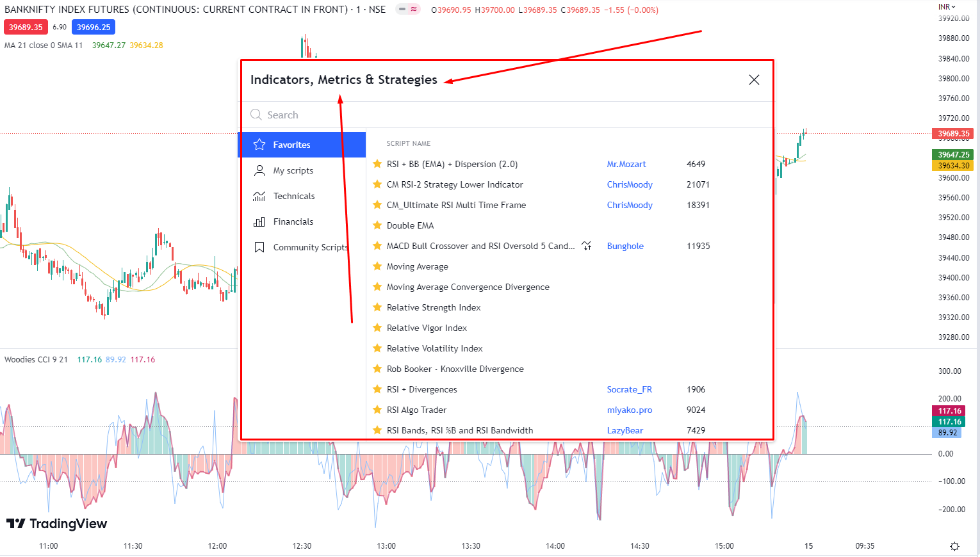The width and height of the screenshot is (980, 557).
Task: Click the search magnifier icon in the dialog
Action: 257,115
